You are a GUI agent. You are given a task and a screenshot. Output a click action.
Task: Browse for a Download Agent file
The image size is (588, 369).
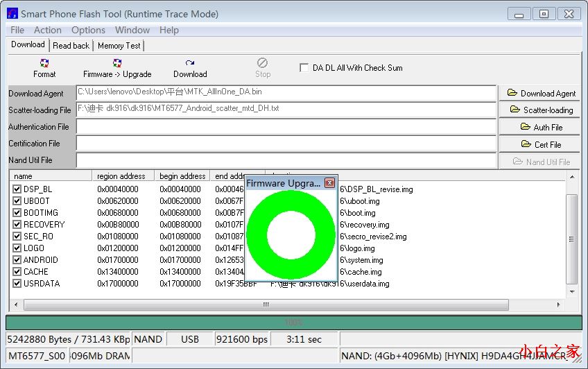(x=539, y=93)
